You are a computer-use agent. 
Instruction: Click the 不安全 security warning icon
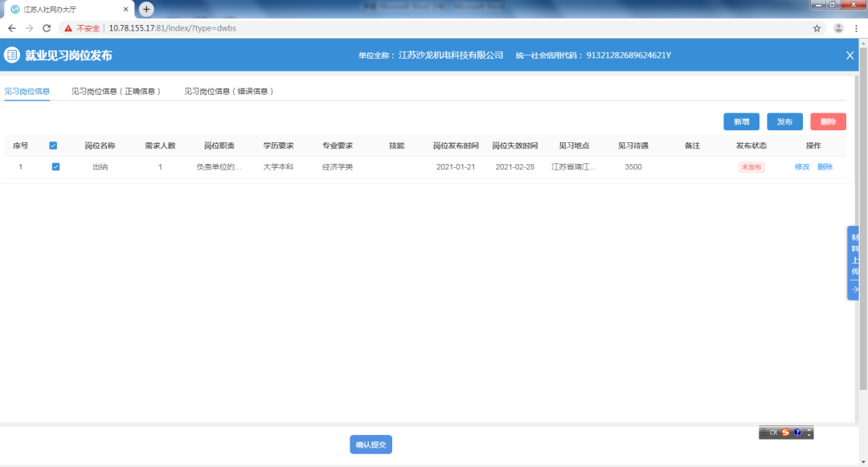tap(69, 28)
